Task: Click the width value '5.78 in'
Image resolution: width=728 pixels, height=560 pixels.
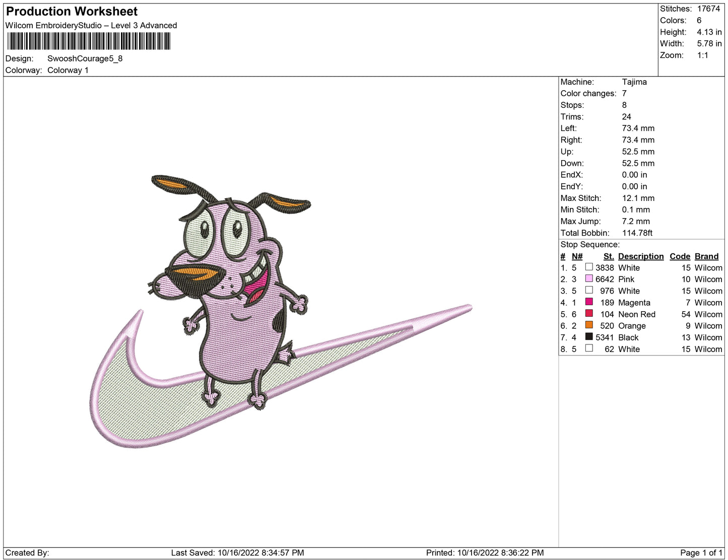Action: [x=709, y=43]
